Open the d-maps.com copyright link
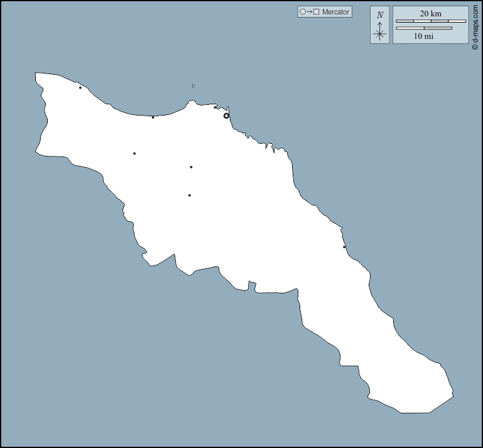The height and width of the screenshot is (448, 483). [475, 25]
